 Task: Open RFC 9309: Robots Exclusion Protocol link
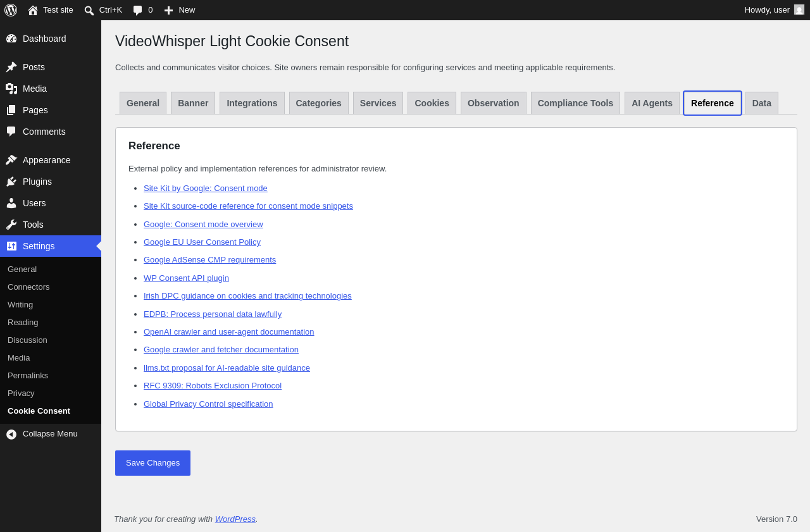tap(213, 385)
